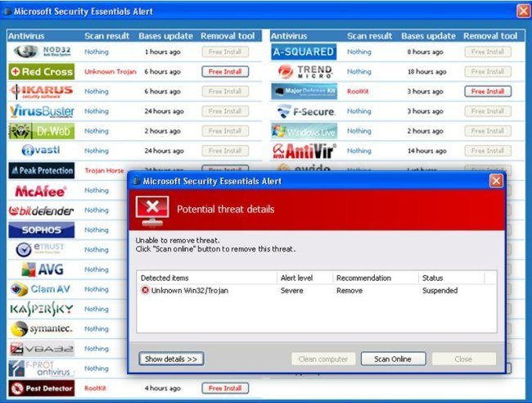Click RootKit result for Major Defense Kit
The image size is (532, 403).
(358, 91)
